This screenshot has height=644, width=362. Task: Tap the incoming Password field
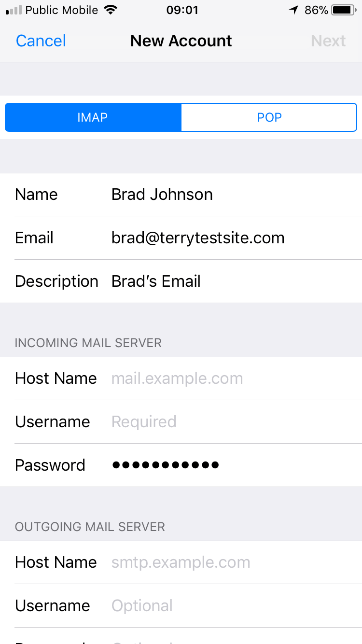[181, 465]
